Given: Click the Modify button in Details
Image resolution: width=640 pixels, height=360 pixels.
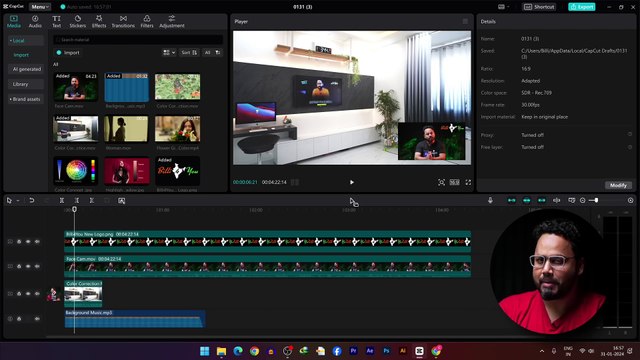Looking at the screenshot, I should click(x=618, y=185).
